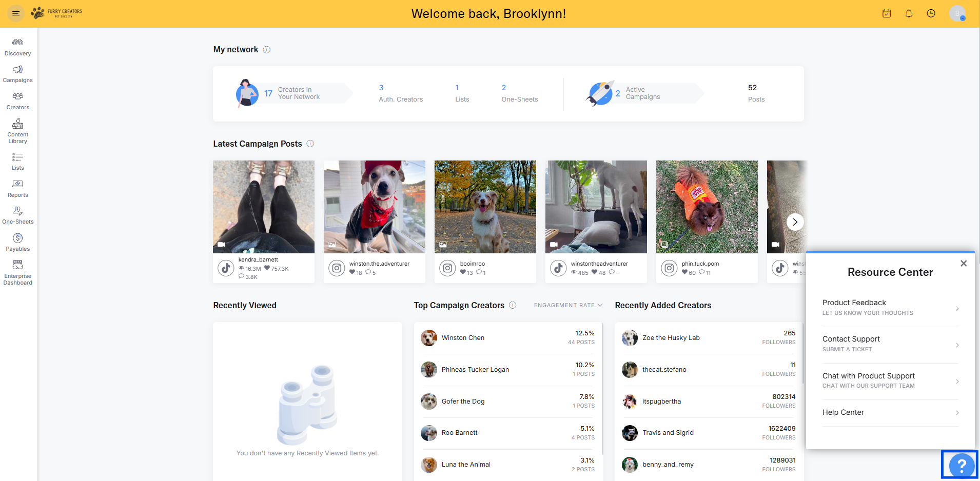The width and height of the screenshot is (980, 481).
Task: Click the notifications bell icon
Action: point(909,13)
